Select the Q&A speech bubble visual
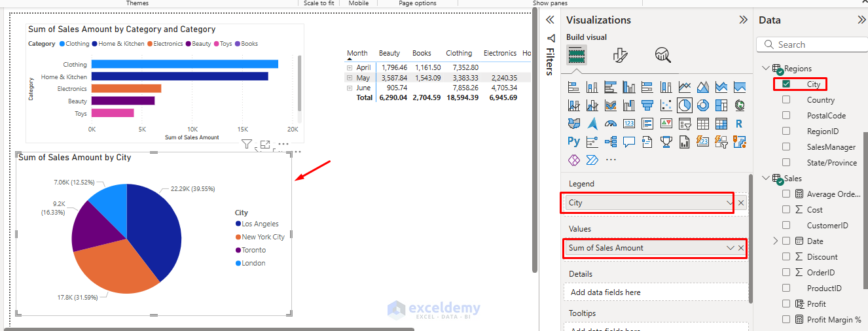This screenshot has width=868, height=331. point(629,141)
